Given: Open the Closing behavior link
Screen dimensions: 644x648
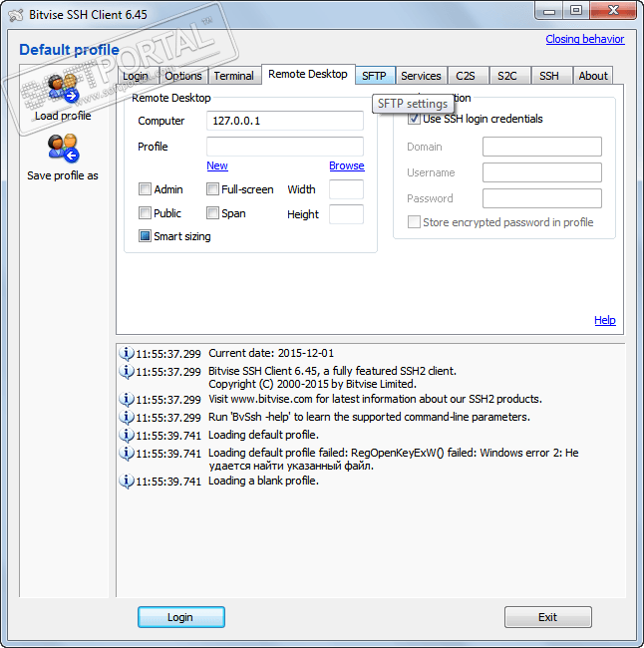Looking at the screenshot, I should tap(585, 39).
